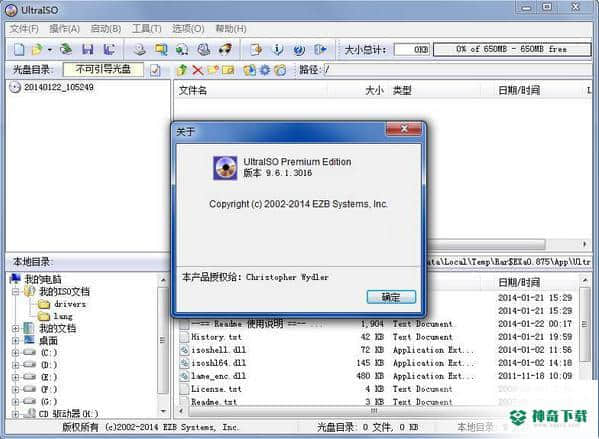Click the Save floppy disk icon

pos(88,49)
